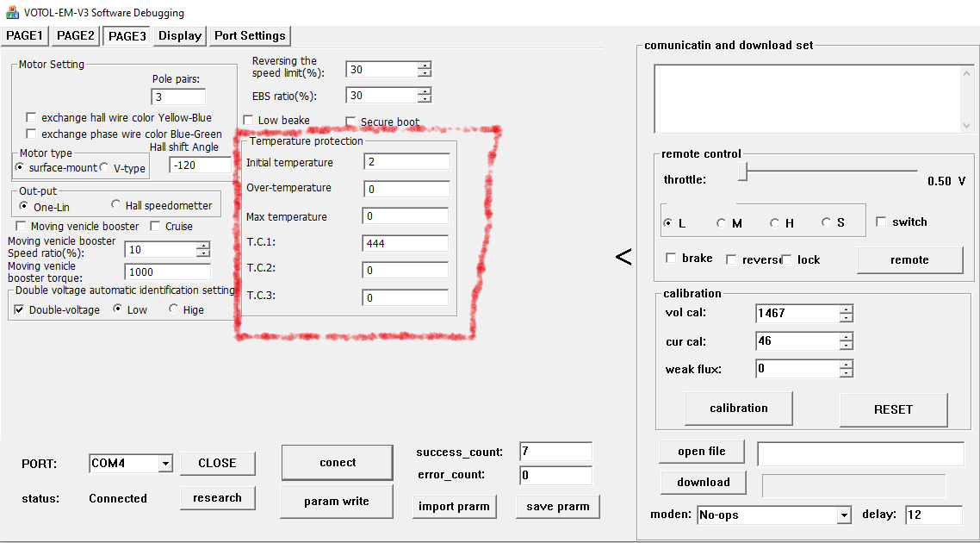Screen dimensions: 980x543
Task: Click the '<' collapse panel arrow
Action: point(623,257)
